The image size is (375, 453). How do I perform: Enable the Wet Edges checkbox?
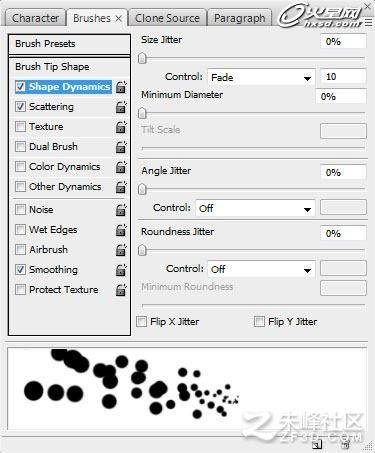pyautogui.click(x=20, y=230)
